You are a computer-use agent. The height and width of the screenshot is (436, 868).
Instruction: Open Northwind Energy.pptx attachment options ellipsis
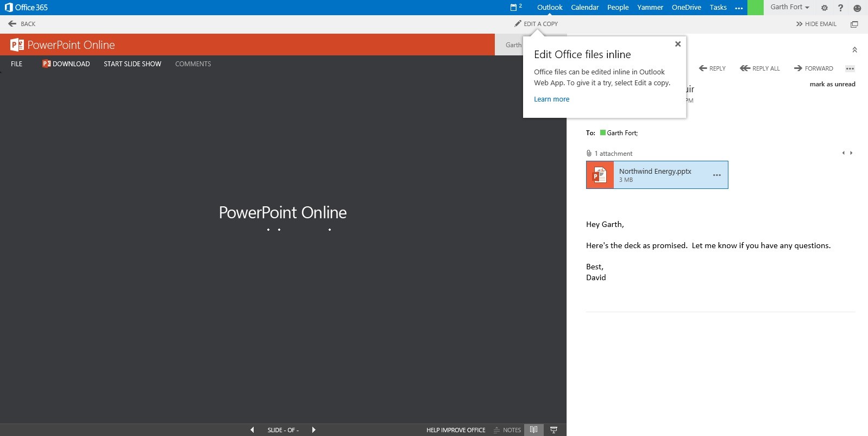click(717, 175)
